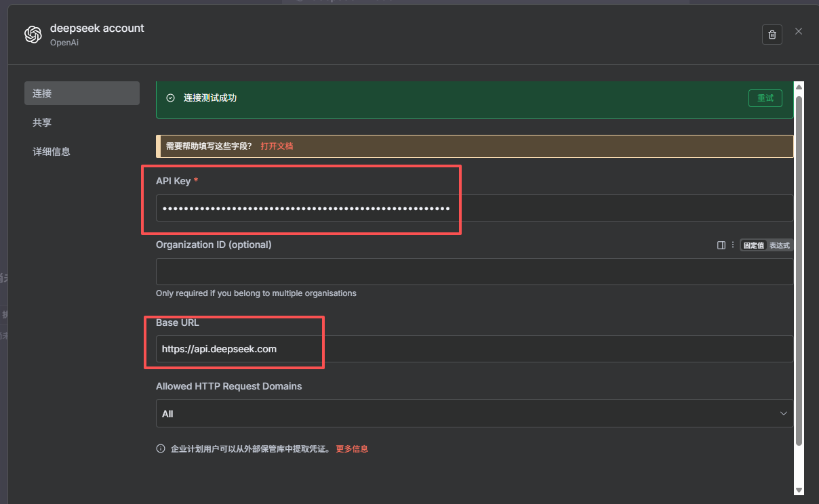The width and height of the screenshot is (819, 504).
Task: Click the 连接测试成功 message text
Action: pyautogui.click(x=210, y=98)
